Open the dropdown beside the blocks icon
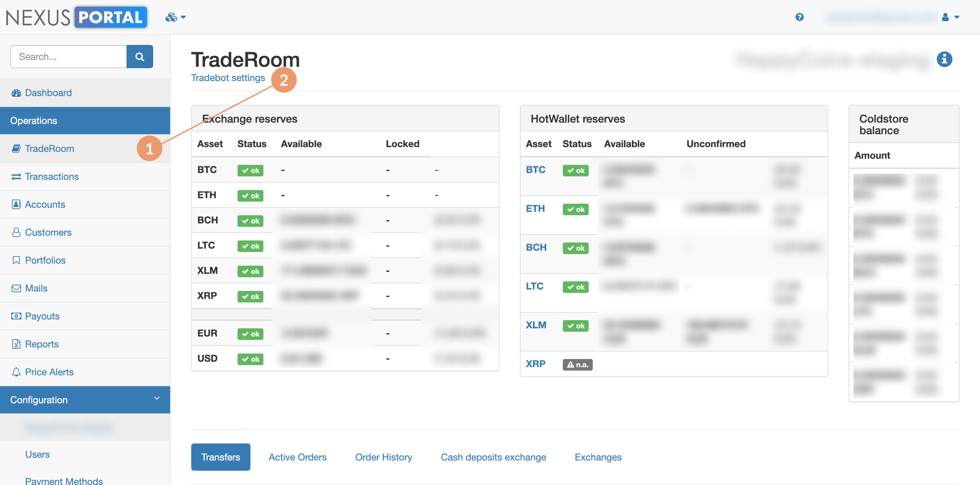This screenshot has width=980, height=485. click(183, 17)
